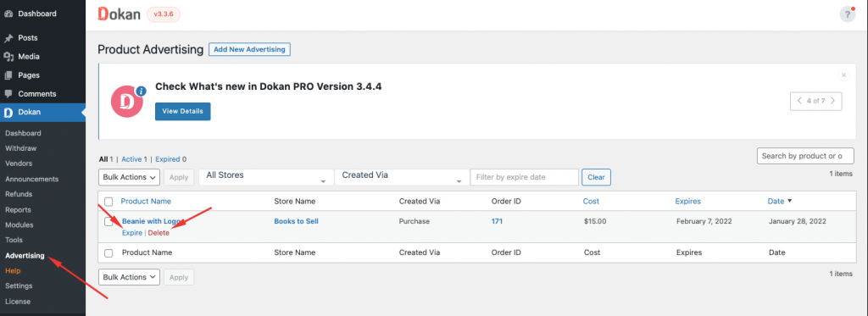Viewport: 868px width, 316px height.
Task: Open orange Help submenu item
Action: click(12, 271)
